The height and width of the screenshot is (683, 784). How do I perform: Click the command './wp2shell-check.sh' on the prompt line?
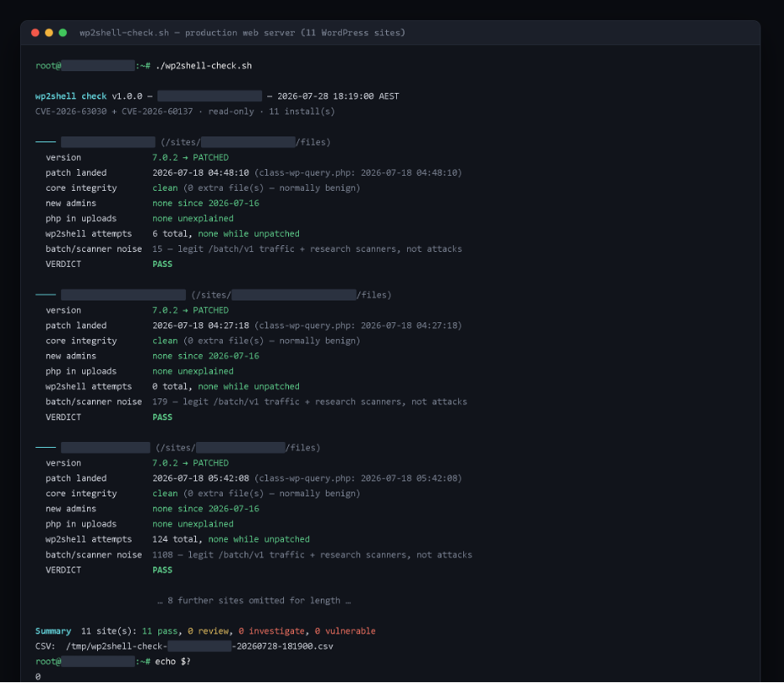[x=204, y=65]
